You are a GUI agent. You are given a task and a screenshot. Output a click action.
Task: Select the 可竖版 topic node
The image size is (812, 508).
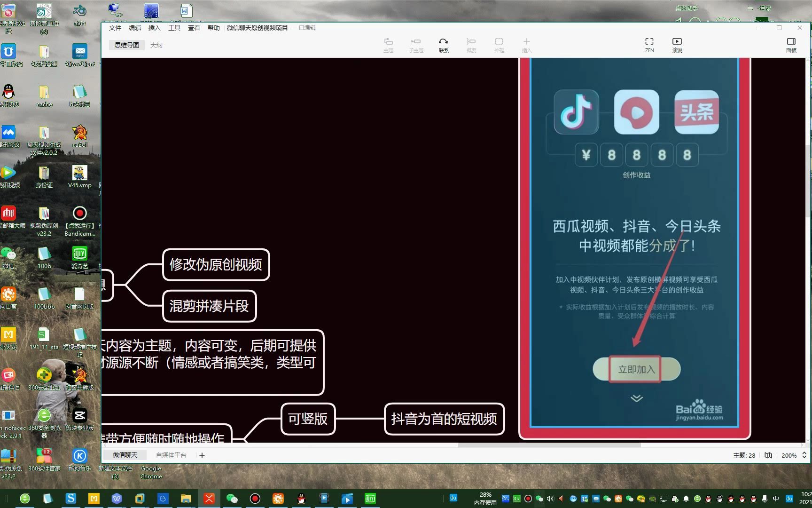tap(308, 419)
